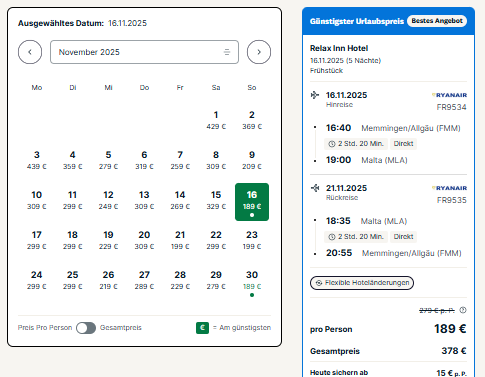Open the November 2025 month dropdown
The image size is (485, 377).
point(144,52)
